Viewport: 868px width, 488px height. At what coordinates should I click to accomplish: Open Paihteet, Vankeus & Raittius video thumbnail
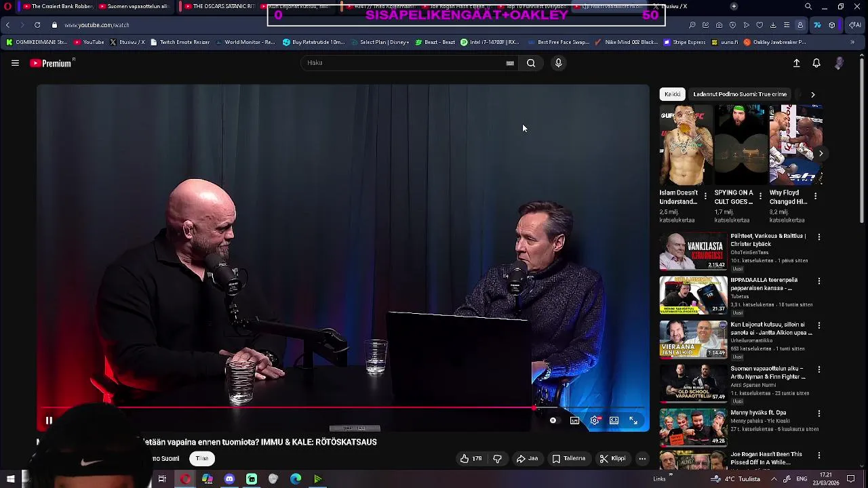point(693,251)
